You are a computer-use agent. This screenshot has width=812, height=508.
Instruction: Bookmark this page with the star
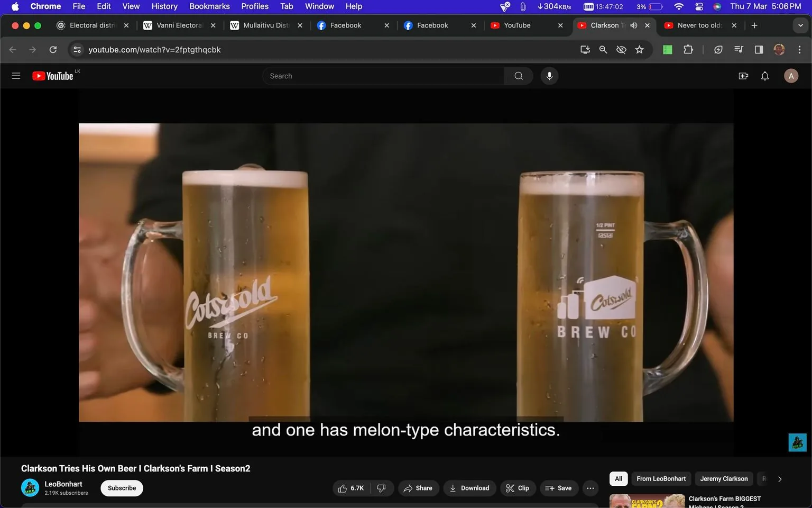639,49
